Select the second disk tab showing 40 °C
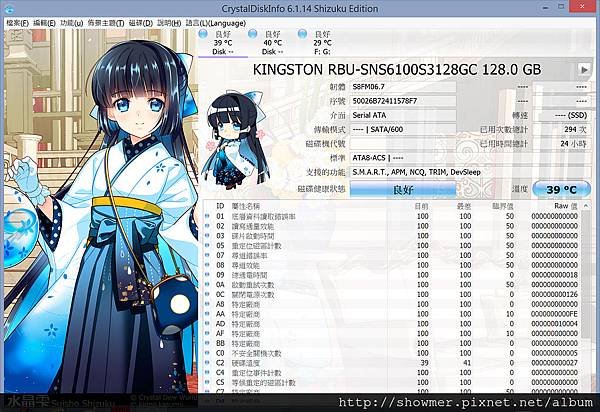 click(272, 43)
